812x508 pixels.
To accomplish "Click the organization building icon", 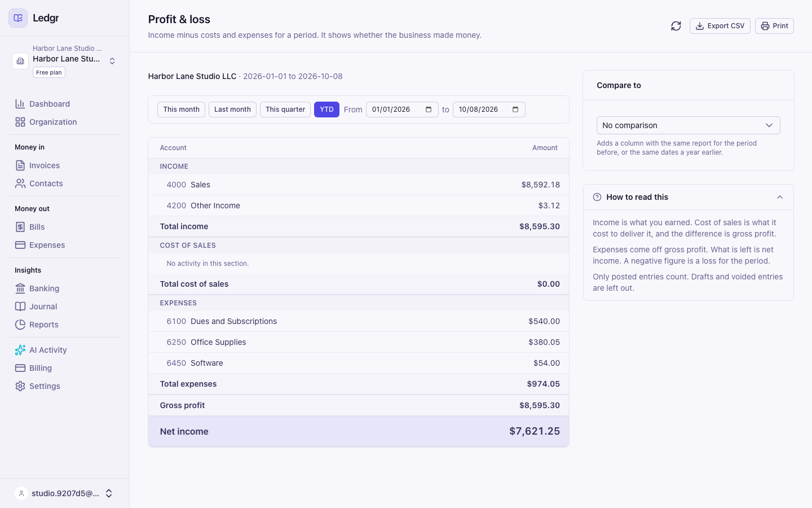I will tap(20, 61).
